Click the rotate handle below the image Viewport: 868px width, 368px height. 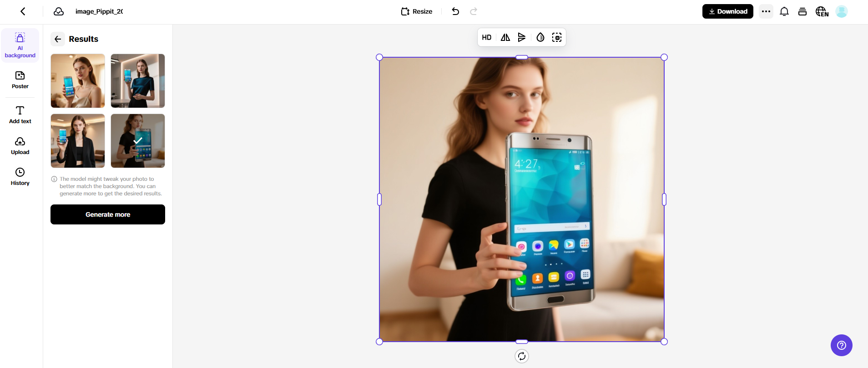(x=522, y=356)
